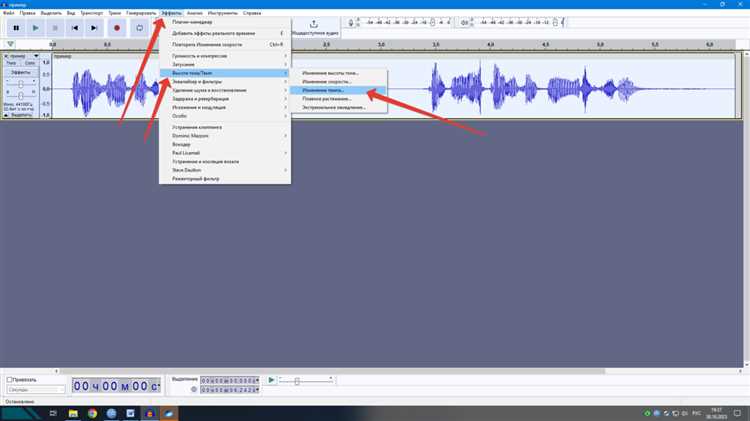This screenshot has width=750, height=421.
Task: Expand the Искажение и модуляция submenu
Action: (225, 108)
